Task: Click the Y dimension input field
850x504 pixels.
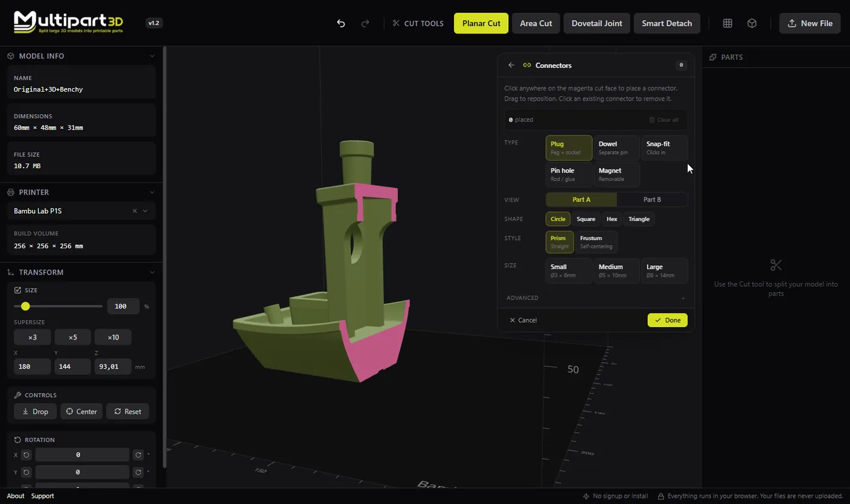Action: [x=73, y=367]
